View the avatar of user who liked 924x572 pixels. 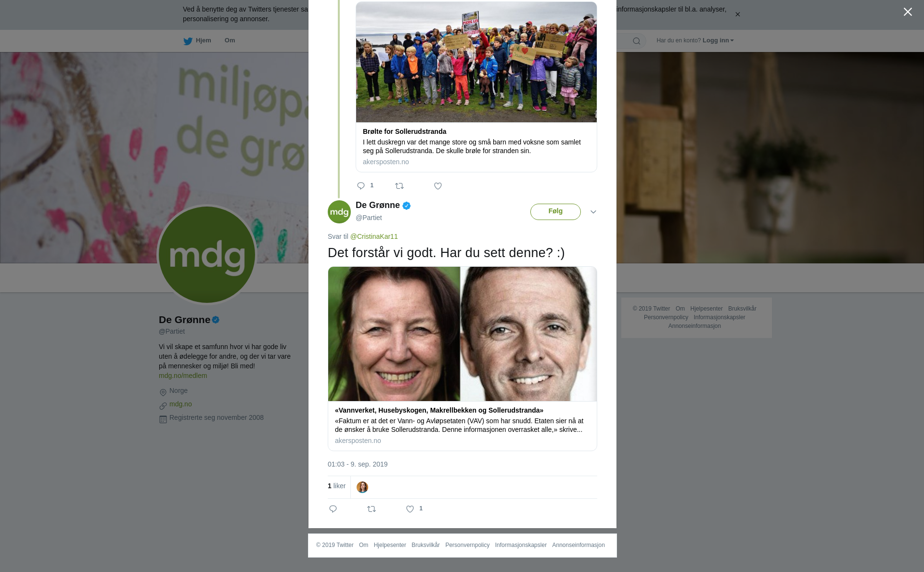click(x=362, y=487)
